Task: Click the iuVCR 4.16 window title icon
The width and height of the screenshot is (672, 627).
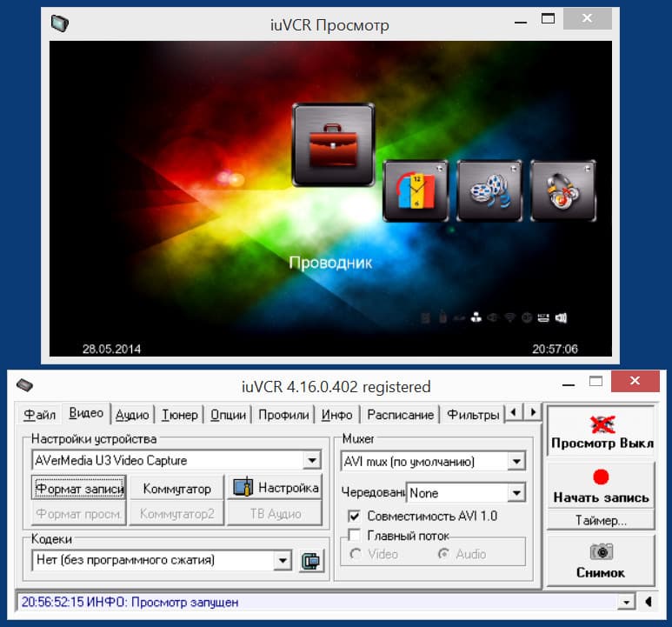Action: [25, 385]
